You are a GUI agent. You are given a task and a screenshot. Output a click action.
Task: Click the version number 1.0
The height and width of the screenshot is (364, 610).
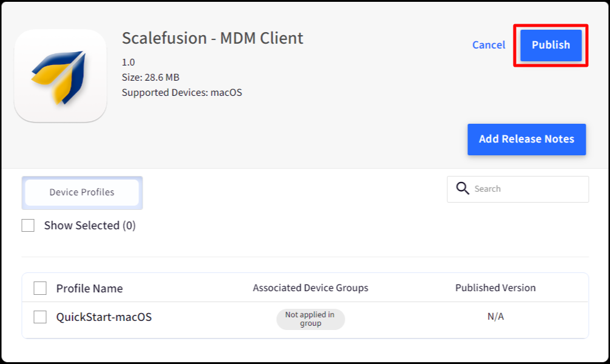pos(129,62)
